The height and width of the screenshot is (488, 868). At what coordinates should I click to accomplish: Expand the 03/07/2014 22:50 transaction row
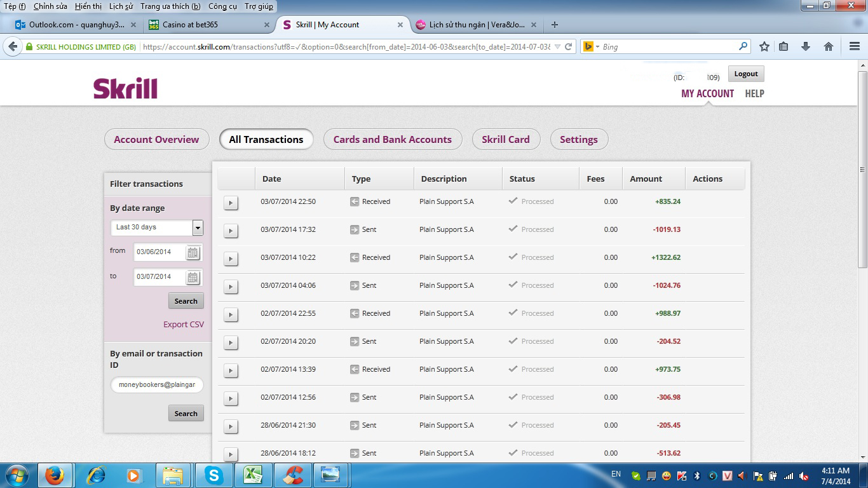pos(231,203)
